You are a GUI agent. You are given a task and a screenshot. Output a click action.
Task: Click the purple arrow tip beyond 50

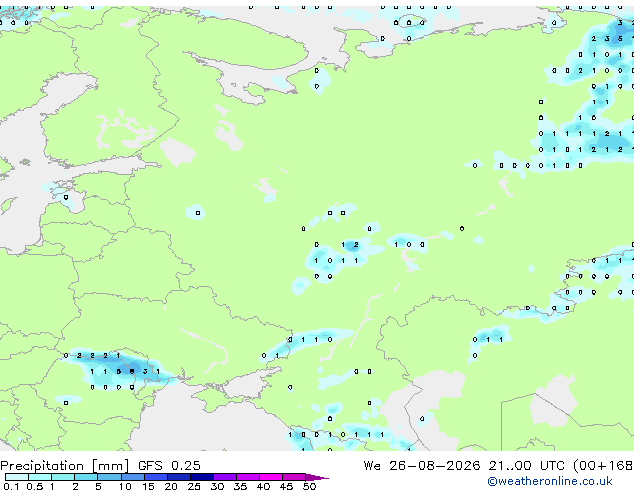pyautogui.click(x=317, y=477)
